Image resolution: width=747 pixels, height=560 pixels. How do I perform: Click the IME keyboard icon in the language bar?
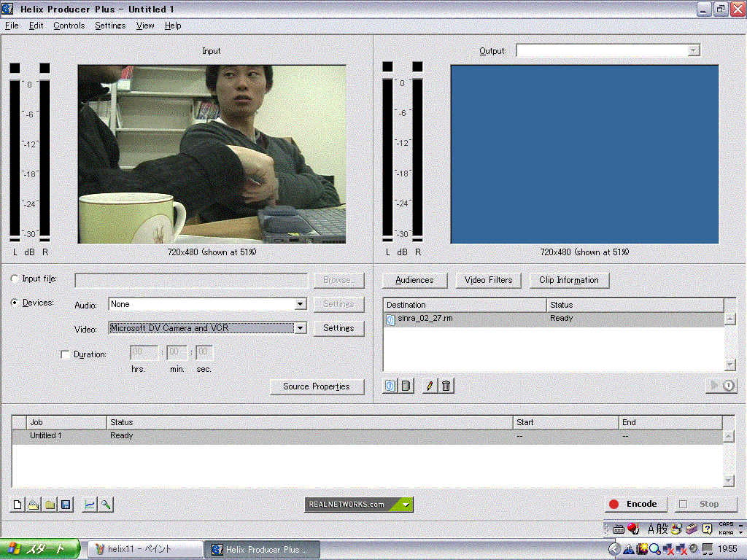(619, 529)
